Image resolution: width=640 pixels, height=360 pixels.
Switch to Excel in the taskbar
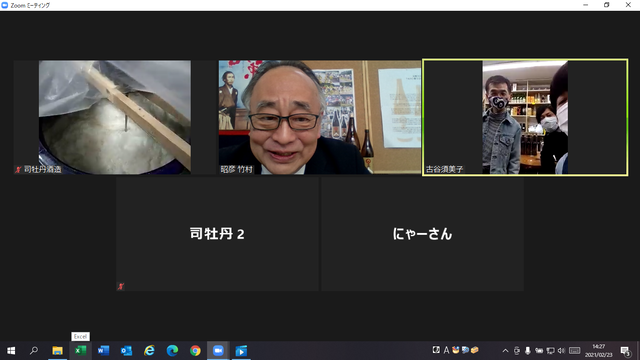coord(80,351)
